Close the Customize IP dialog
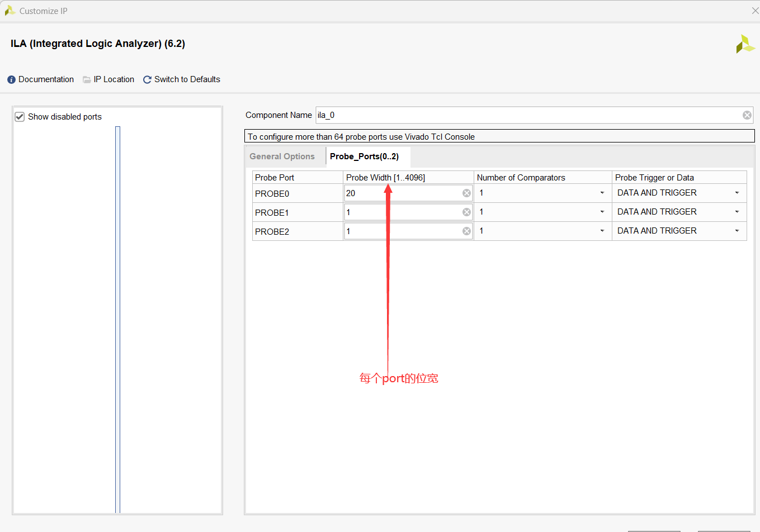 (x=755, y=11)
